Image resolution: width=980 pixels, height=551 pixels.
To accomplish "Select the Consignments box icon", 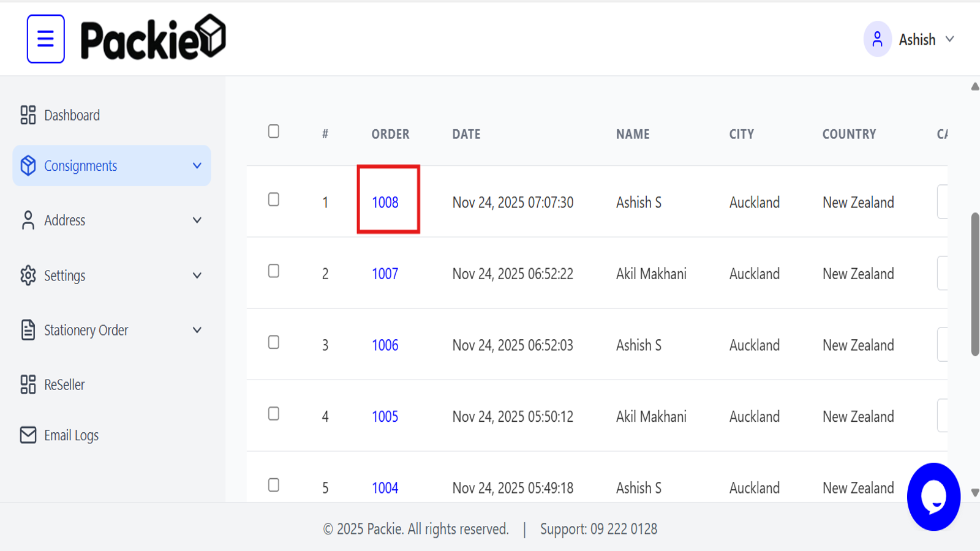I will coord(28,165).
